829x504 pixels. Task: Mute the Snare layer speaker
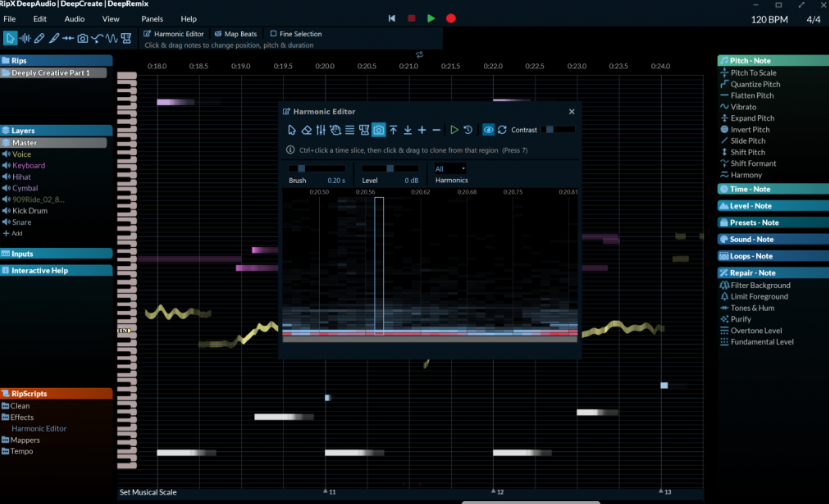(x=6, y=222)
